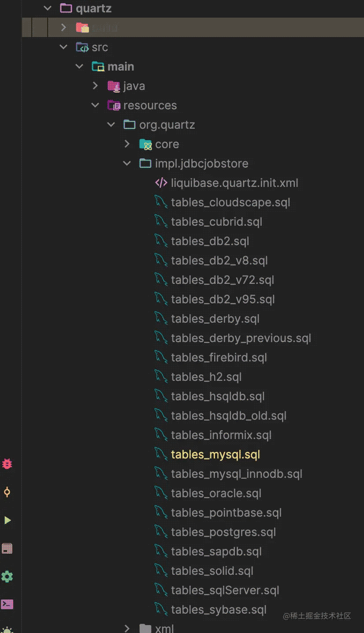Select tables_postgres.sql in the tree

pos(223,532)
